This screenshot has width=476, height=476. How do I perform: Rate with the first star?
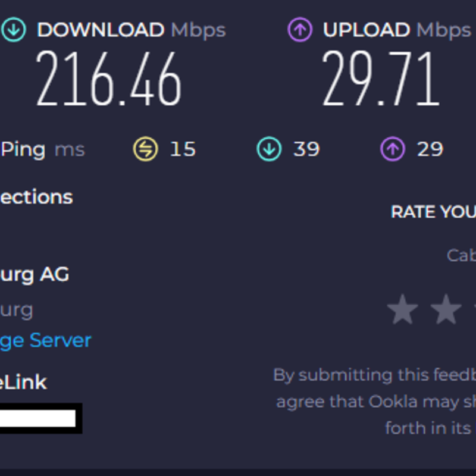(402, 310)
